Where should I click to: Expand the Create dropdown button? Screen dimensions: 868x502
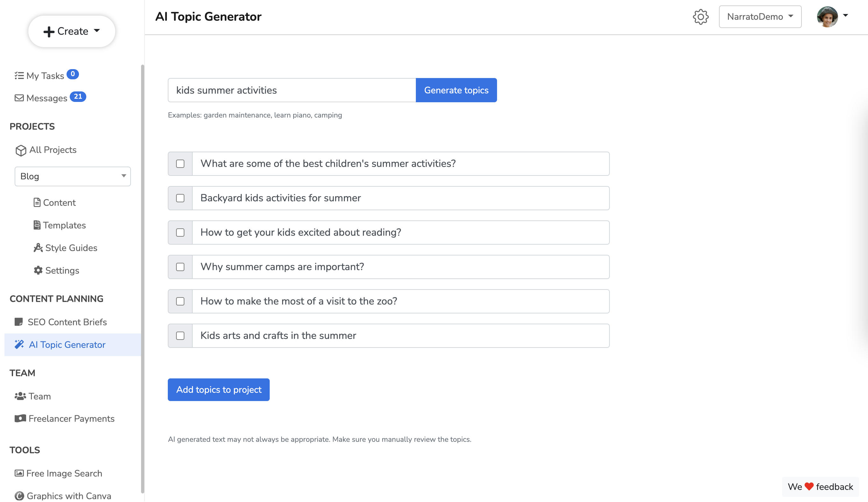pyautogui.click(x=72, y=31)
